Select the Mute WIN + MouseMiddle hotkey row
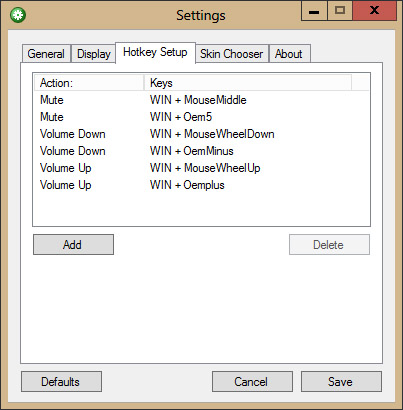The width and height of the screenshot is (403, 410). (201, 100)
